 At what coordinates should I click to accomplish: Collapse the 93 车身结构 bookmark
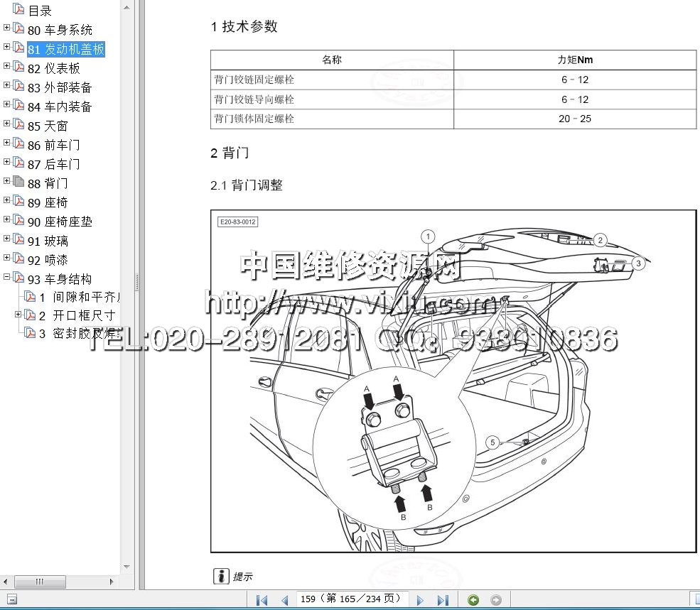[6, 277]
